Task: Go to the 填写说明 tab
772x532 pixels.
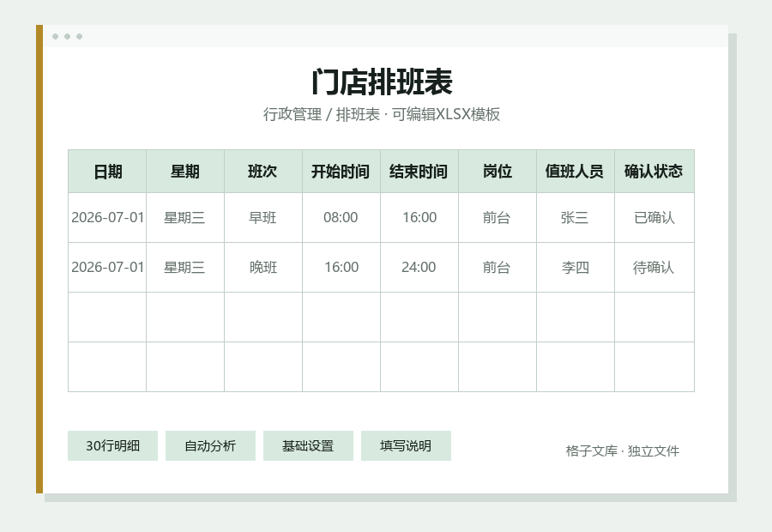Action: pyautogui.click(x=406, y=446)
